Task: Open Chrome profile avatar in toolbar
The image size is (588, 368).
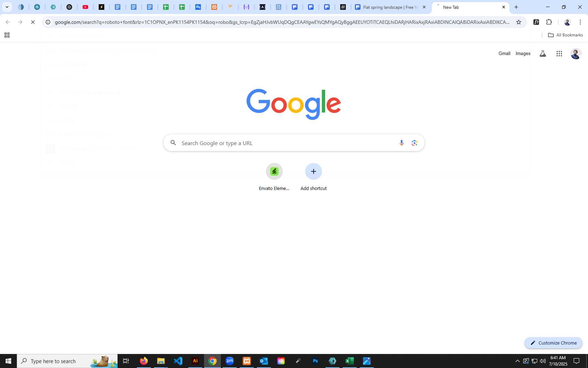Action: coord(567,22)
